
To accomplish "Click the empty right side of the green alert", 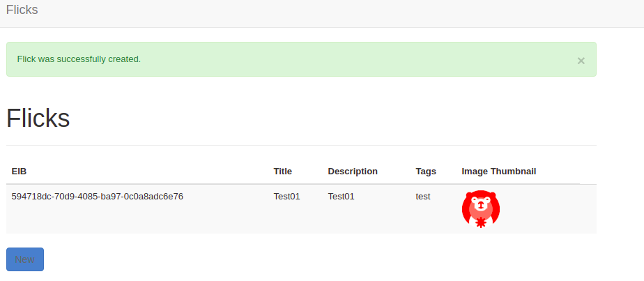I will tap(418, 59).
